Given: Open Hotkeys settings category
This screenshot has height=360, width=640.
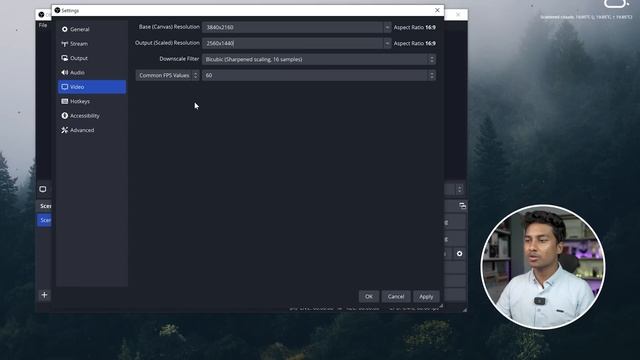Looking at the screenshot, I should [92, 101].
